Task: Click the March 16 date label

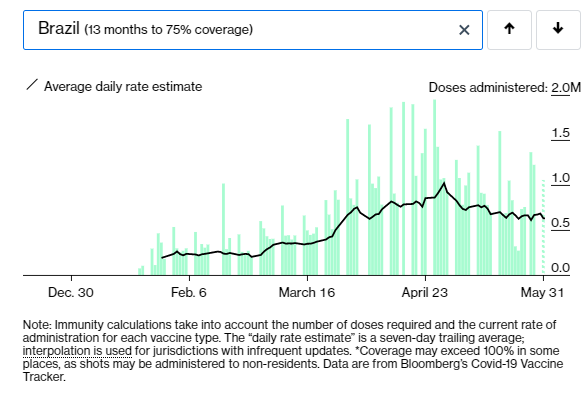Action: (307, 292)
